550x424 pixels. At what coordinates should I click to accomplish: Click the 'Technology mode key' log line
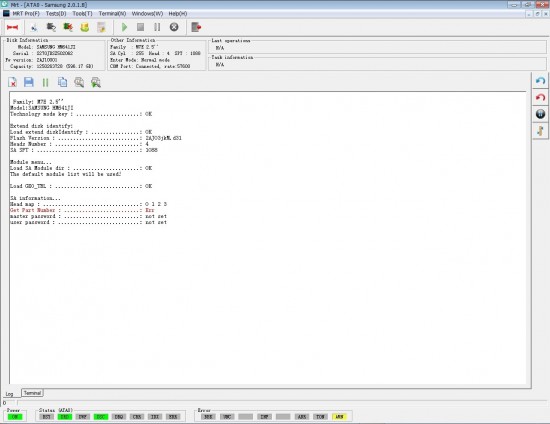81,114
